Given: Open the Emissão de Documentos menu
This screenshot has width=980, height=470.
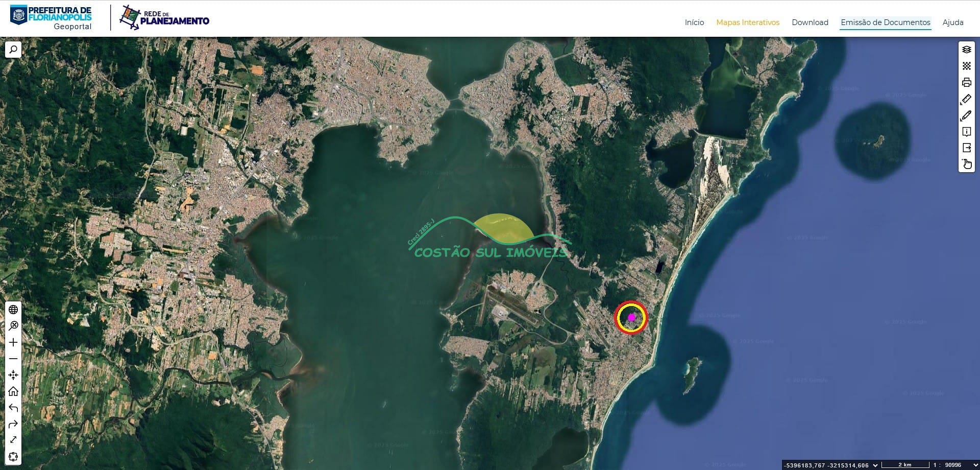Looking at the screenshot, I should [x=885, y=22].
